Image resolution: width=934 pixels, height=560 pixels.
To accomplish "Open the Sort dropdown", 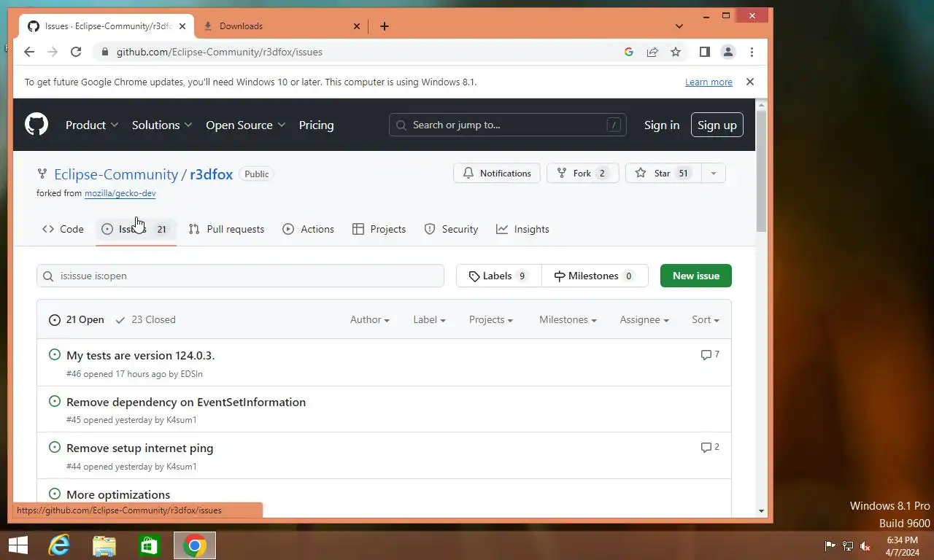I will (x=706, y=319).
